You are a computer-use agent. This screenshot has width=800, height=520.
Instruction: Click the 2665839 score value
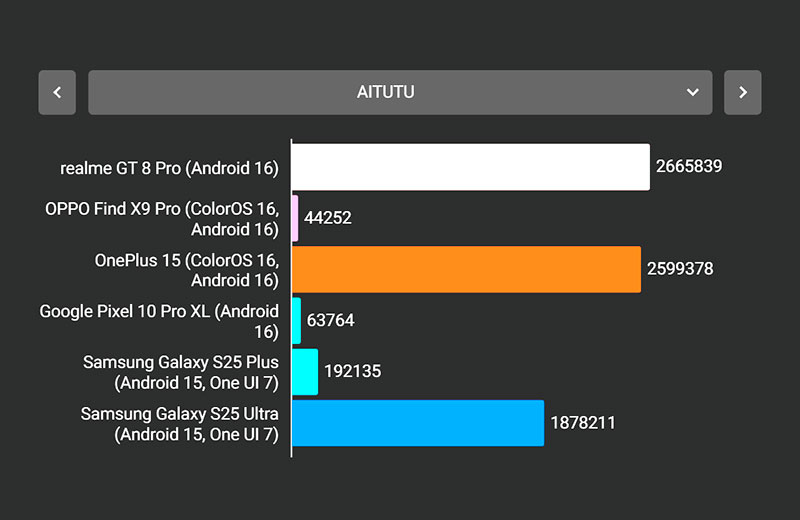click(689, 167)
